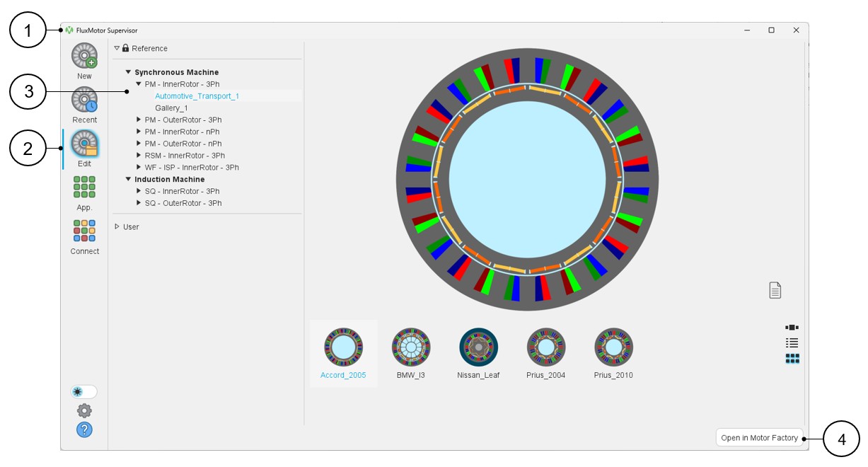Open the Recent motors panel
This screenshot has height=467, width=868.
(84, 100)
